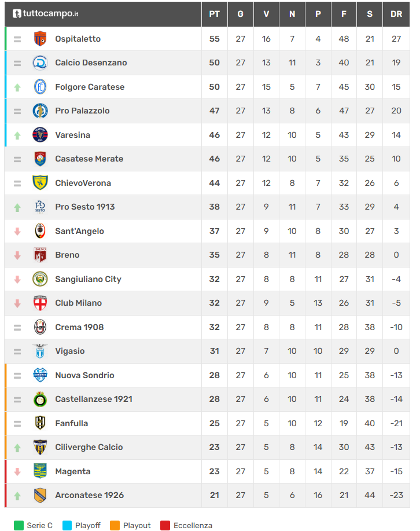420x531 pixels.
Task: Sort the table by PT column
Action: click(x=214, y=14)
